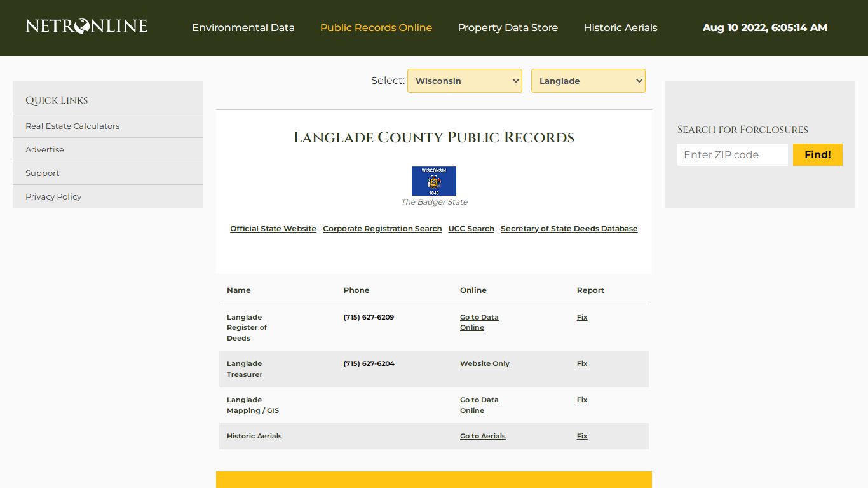This screenshot has width=868, height=488.
Task: Select phone number (715) 627-6204
Action: pyautogui.click(x=369, y=363)
